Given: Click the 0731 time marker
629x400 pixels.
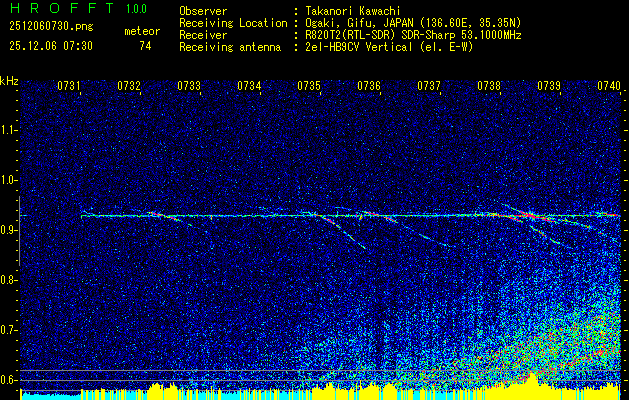Looking at the screenshot, I should click(x=69, y=85).
